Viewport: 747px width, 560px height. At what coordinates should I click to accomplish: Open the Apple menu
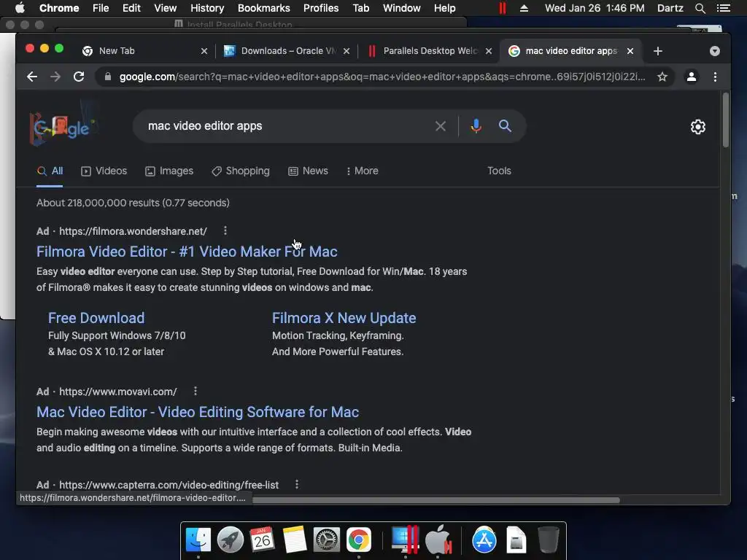pos(20,8)
